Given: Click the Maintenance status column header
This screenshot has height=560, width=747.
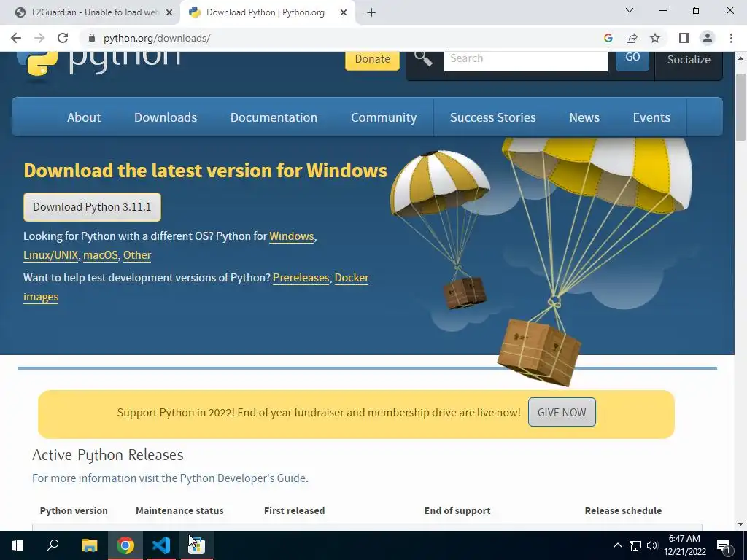Looking at the screenshot, I should point(179,511).
